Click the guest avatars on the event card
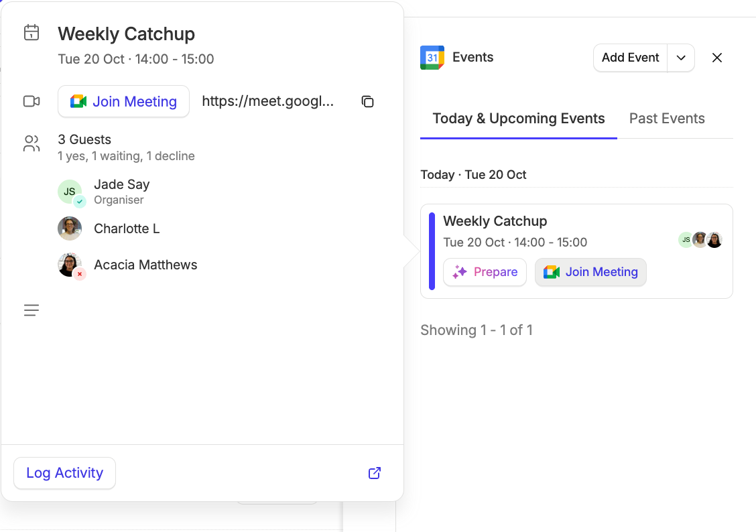The height and width of the screenshot is (532, 756). [700, 239]
